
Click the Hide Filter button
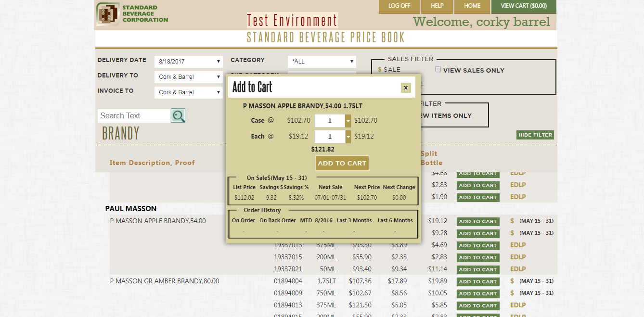click(535, 135)
